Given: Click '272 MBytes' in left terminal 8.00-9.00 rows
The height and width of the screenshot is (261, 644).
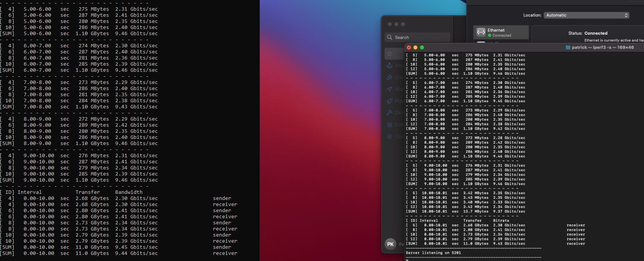Looking at the screenshot, I should [x=94, y=119].
